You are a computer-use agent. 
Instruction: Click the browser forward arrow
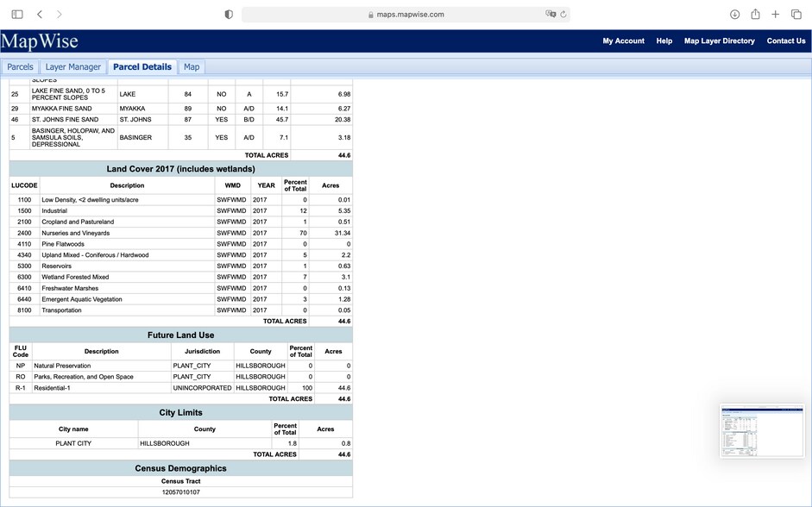pyautogui.click(x=59, y=15)
